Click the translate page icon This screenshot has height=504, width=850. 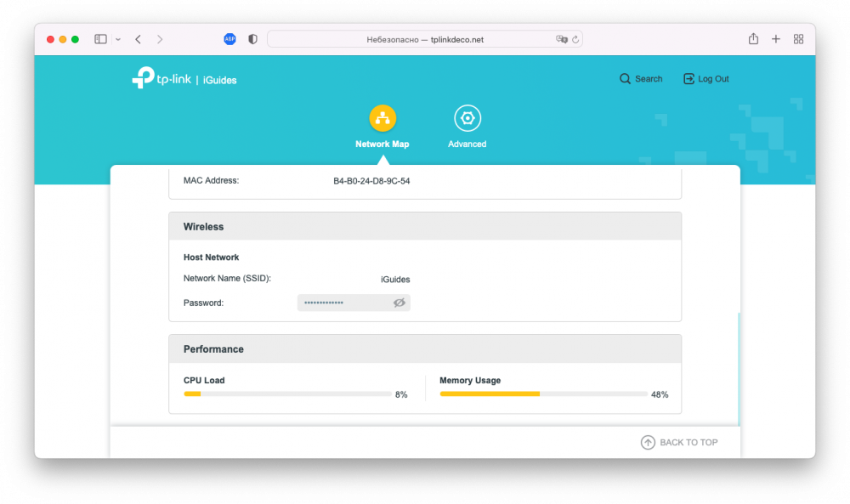tap(561, 39)
